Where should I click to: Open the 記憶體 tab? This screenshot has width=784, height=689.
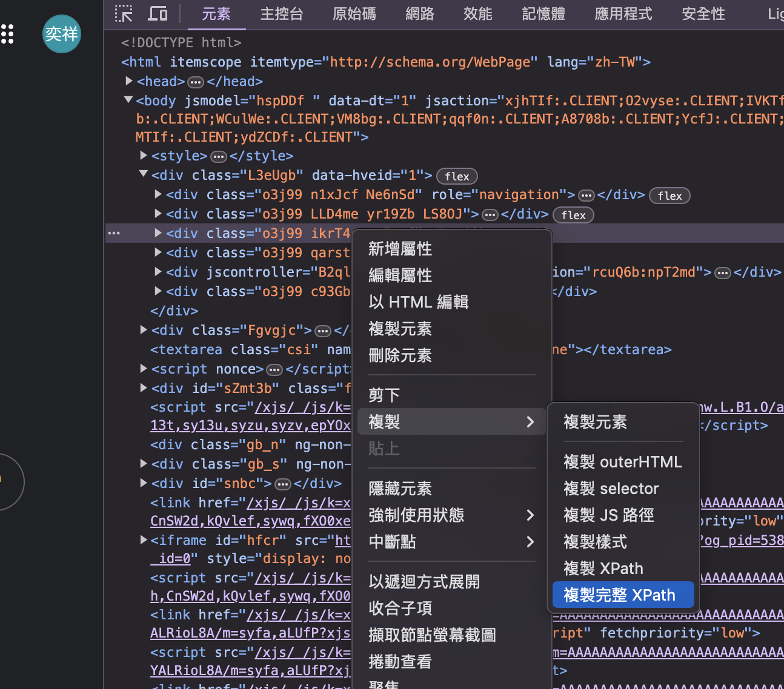543,14
